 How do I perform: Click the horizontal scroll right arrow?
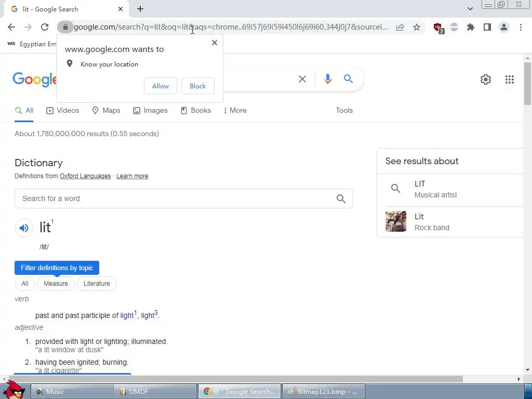519,379
